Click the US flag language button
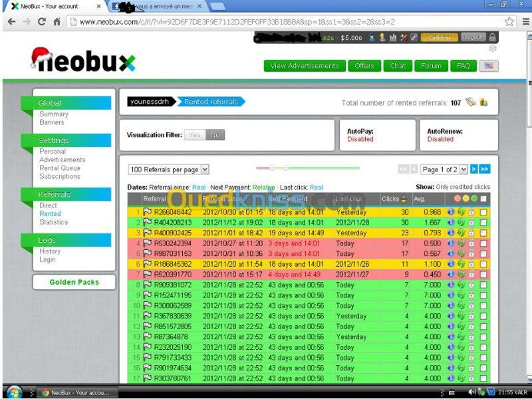Screen dimensions: 532x399 pos(489,66)
